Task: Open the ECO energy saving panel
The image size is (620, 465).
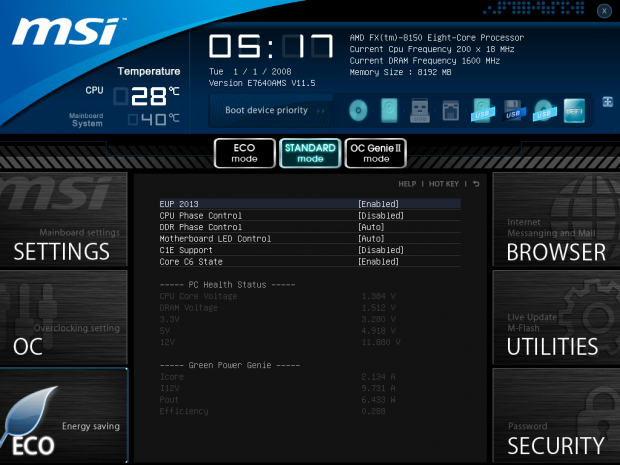Action: [x=64, y=415]
